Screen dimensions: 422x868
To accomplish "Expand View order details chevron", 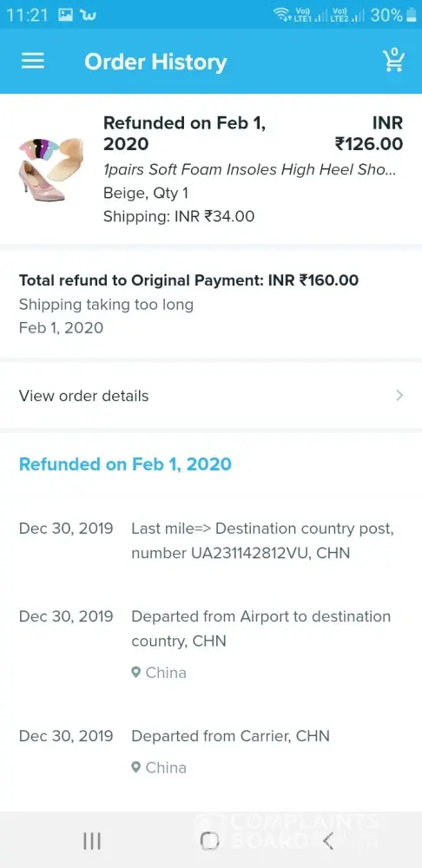I will [399, 395].
